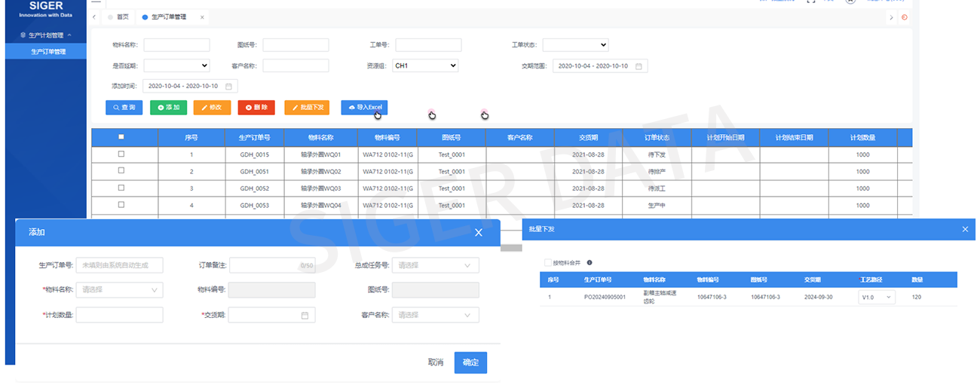Click the 导入Excel import button
The height and width of the screenshot is (391, 980).
pyautogui.click(x=364, y=108)
